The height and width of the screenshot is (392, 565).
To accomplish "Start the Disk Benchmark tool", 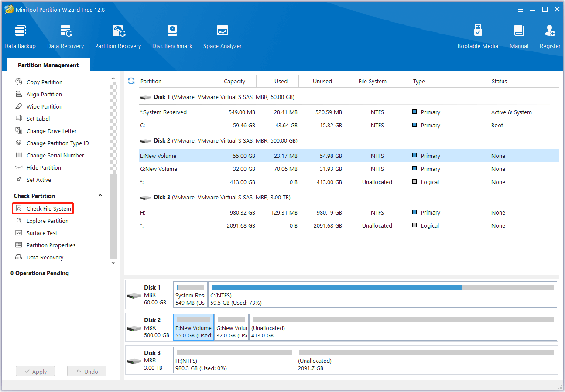I will pos(172,37).
